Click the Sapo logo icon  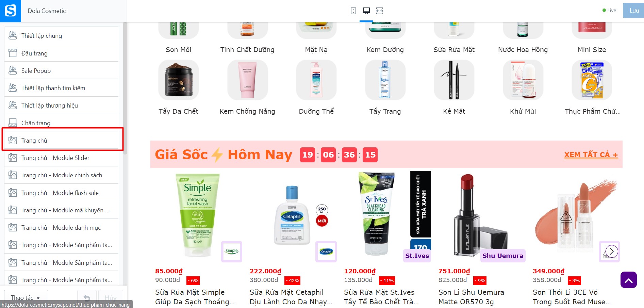tap(10, 11)
